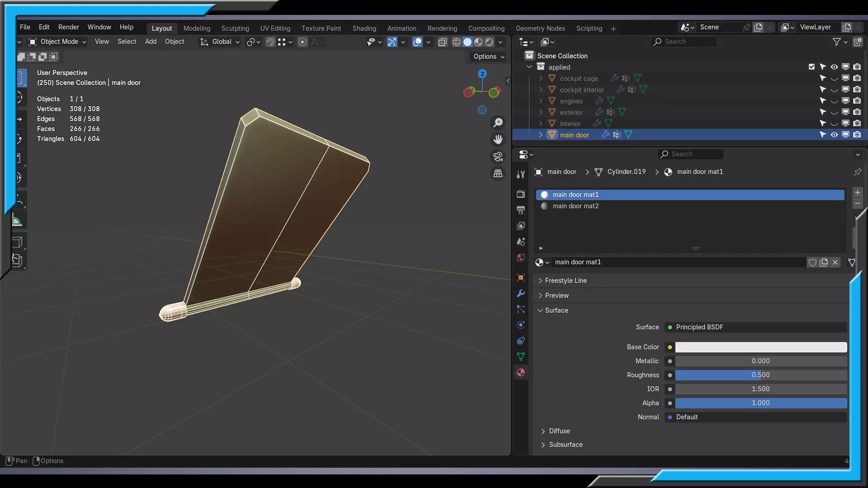This screenshot has height=488, width=868.
Task: Open the Modifiers wrench properties tab
Action: [x=521, y=294]
